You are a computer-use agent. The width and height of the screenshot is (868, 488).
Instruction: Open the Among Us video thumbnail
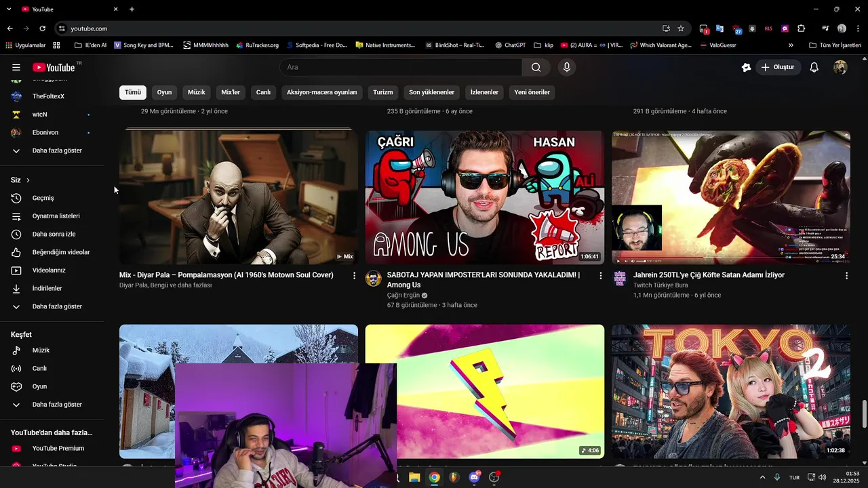pos(485,197)
